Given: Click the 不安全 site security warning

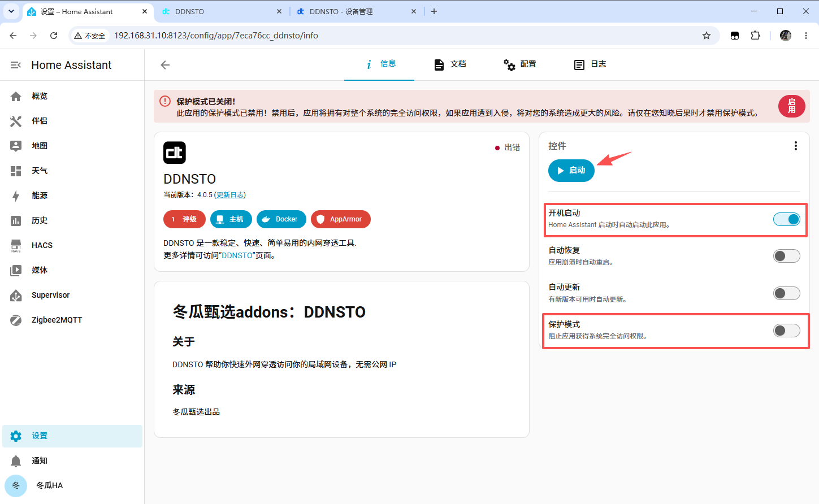Looking at the screenshot, I should [90, 36].
